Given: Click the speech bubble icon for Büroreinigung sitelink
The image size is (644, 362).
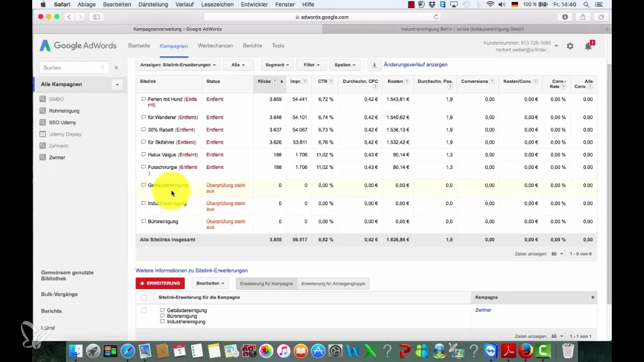Looking at the screenshot, I should click(x=143, y=222).
